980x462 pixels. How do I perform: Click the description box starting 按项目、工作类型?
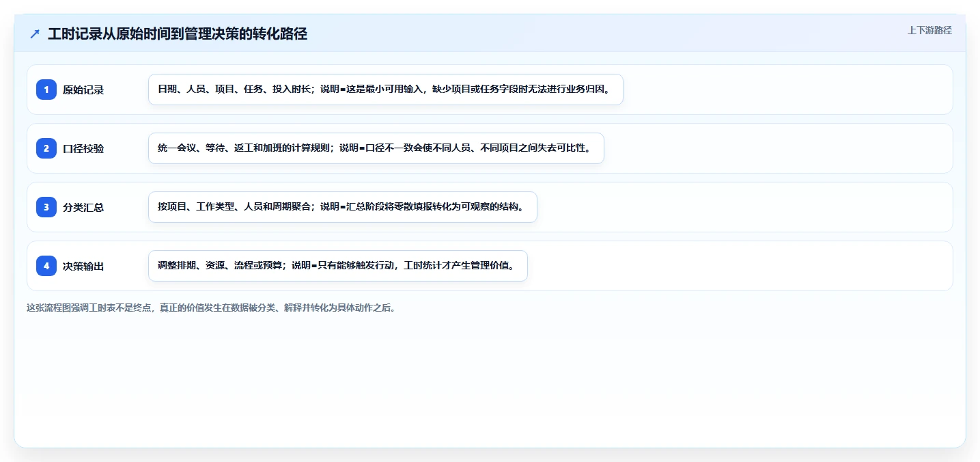343,207
